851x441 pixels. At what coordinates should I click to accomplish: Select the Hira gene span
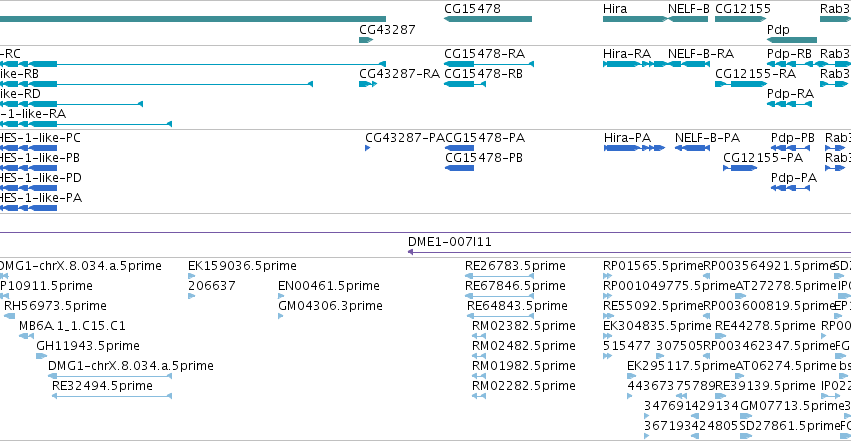635,19
